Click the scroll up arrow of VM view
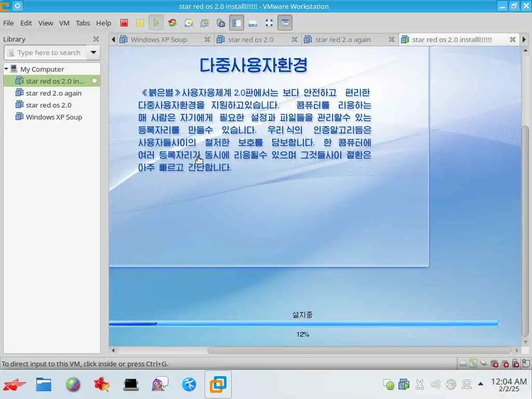This screenshot has width=532, height=399. coord(525,50)
